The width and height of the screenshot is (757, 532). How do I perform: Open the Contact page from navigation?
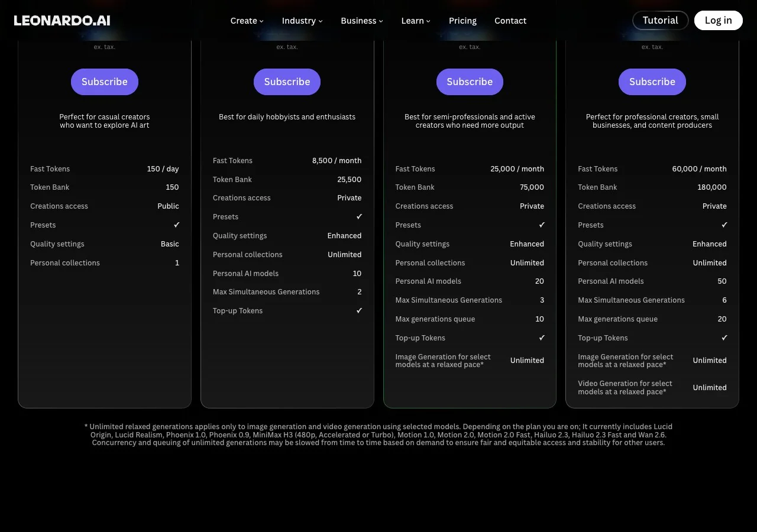[510, 21]
